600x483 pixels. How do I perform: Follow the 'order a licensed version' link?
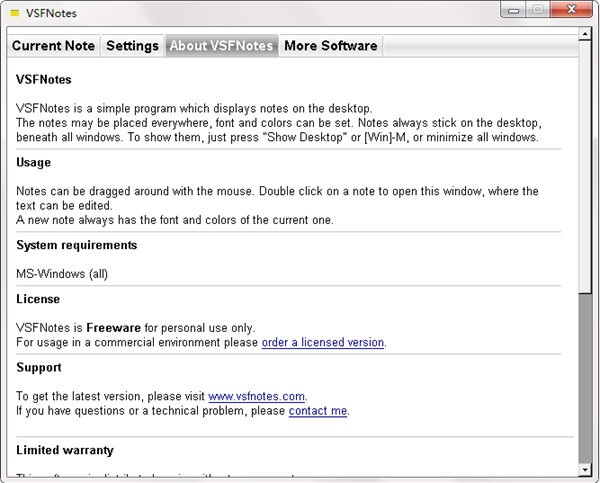[x=323, y=342]
